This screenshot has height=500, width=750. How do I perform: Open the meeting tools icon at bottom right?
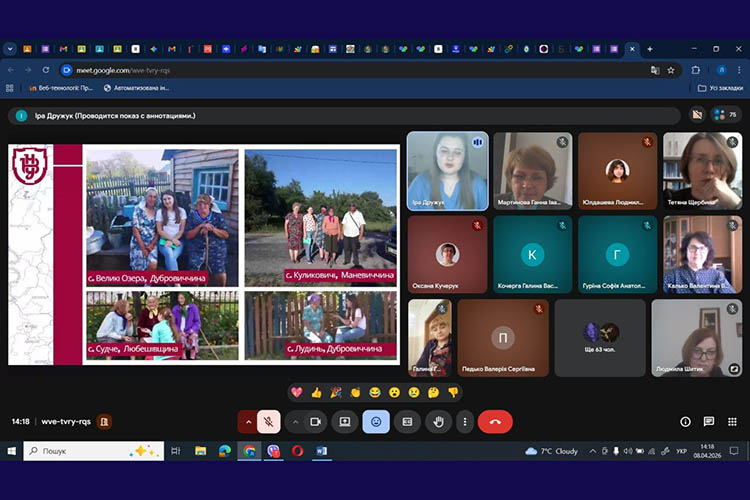[733, 422]
